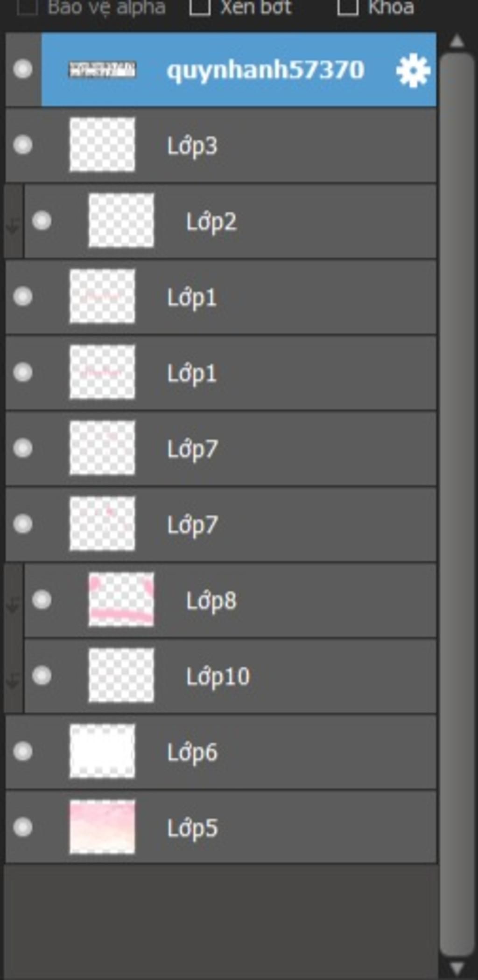
Task: Hide the quynhanh57370 layer
Action: click(x=23, y=70)
